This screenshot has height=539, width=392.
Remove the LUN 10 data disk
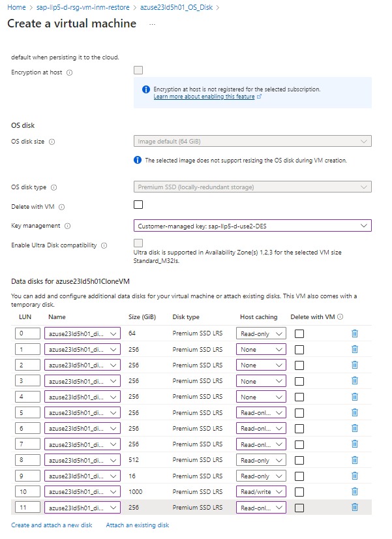[x=355, y=491]
